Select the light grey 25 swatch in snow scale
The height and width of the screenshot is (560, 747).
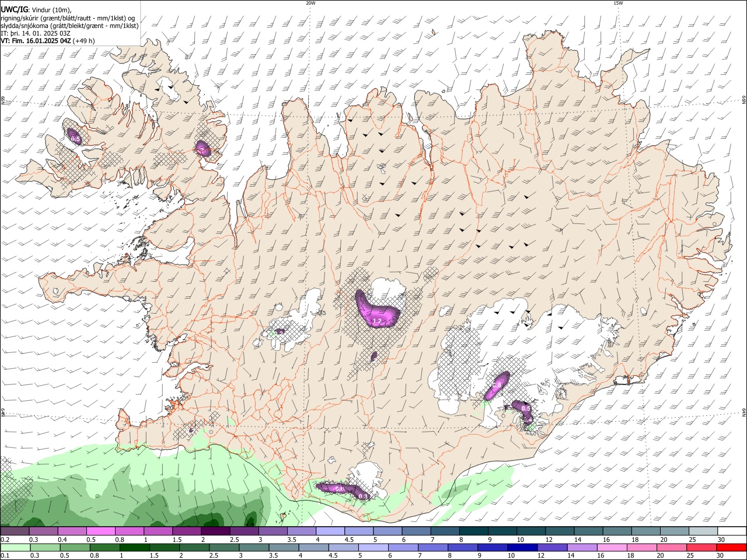(703, 531)
